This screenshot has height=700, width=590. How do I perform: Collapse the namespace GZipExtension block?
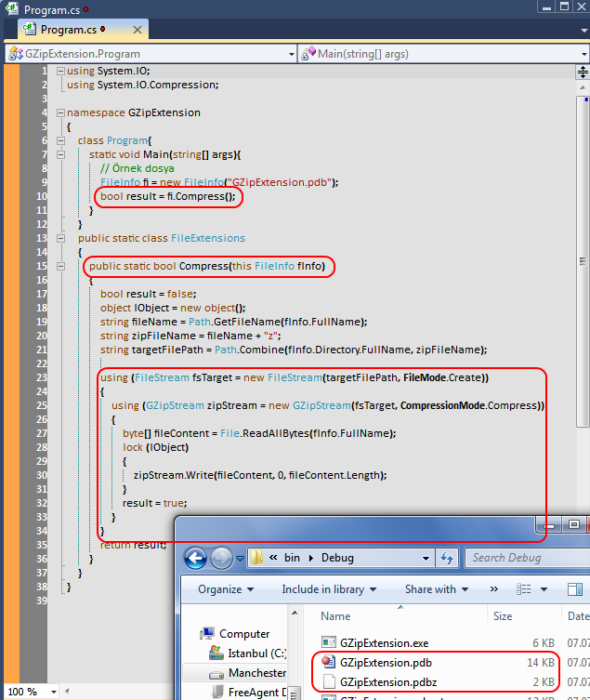[x=60, y=112]
